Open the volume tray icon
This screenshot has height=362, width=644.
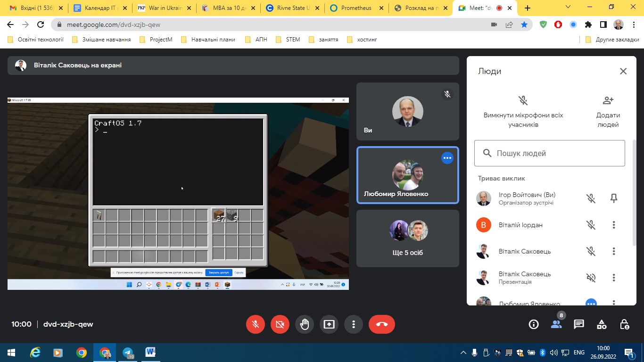[x=554, y=353]
